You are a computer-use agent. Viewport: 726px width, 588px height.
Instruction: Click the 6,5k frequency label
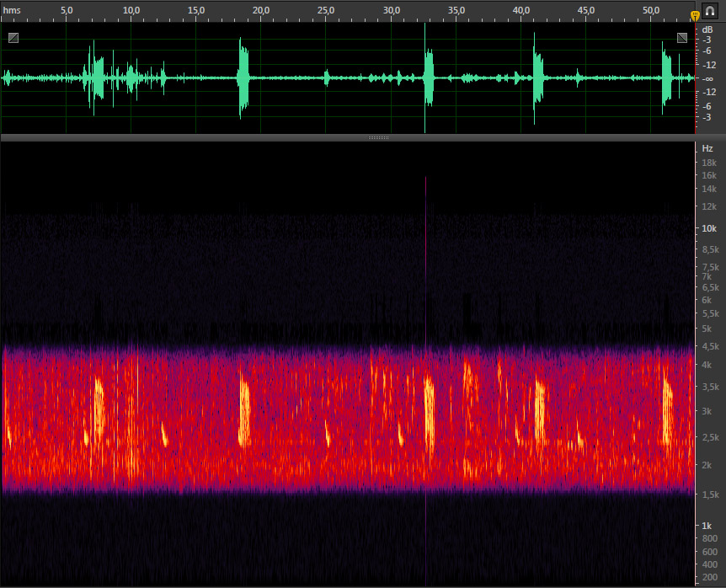click(710, 287)
